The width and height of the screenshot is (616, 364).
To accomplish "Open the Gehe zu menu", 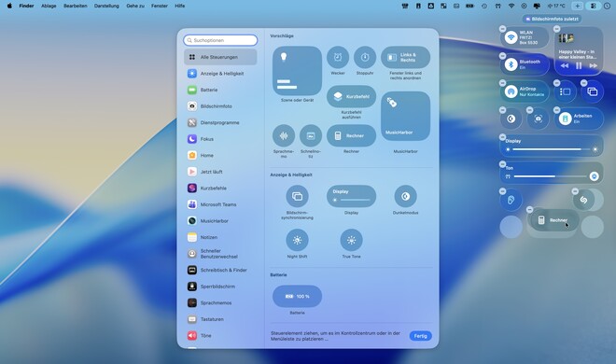I will point(135,6).
